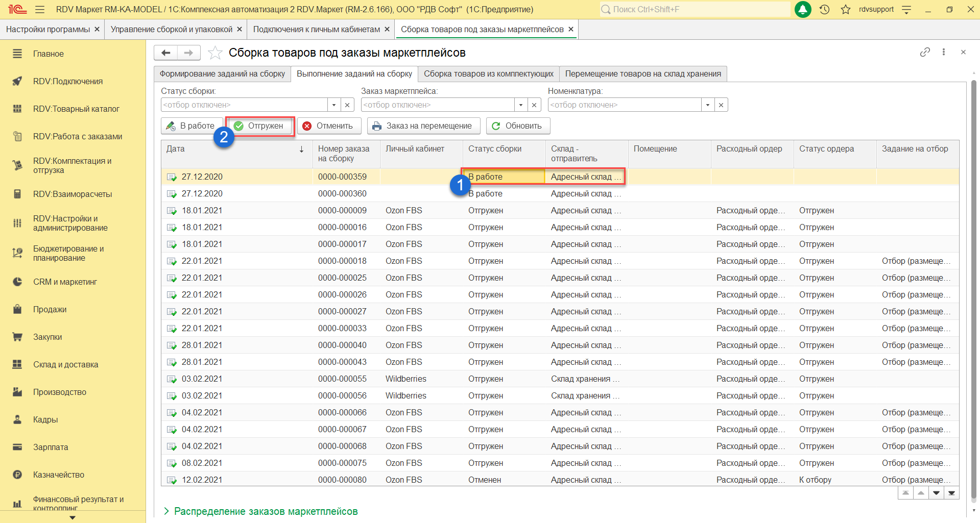The width and height of the screenshot is (980, 523).
Task: Open the hamburger main menu icon
Action: coord(40,9)
